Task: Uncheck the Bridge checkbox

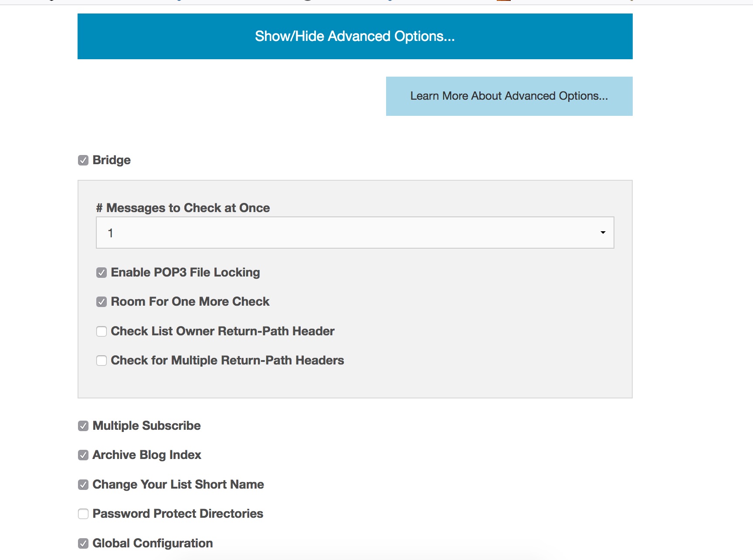Action: (83, 160)
